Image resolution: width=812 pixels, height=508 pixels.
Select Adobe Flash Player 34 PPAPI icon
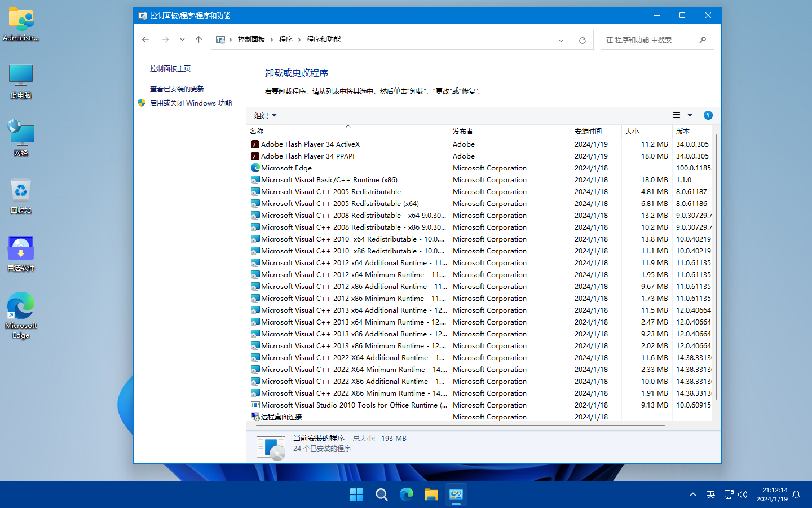click(x=255, y=156)
